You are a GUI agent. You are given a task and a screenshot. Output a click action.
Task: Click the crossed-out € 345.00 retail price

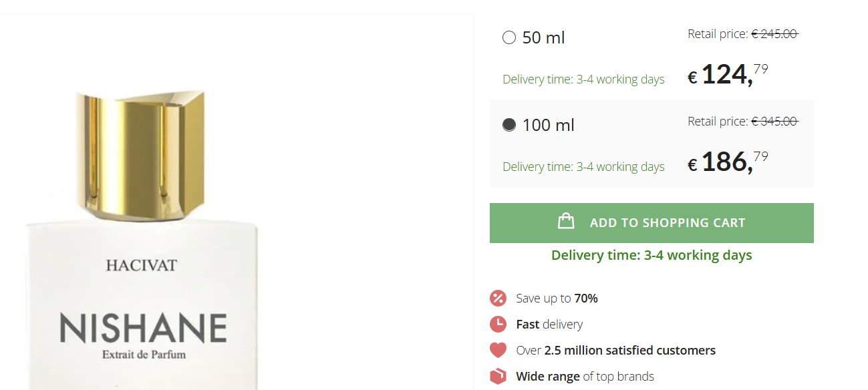(x=774, y=122)
